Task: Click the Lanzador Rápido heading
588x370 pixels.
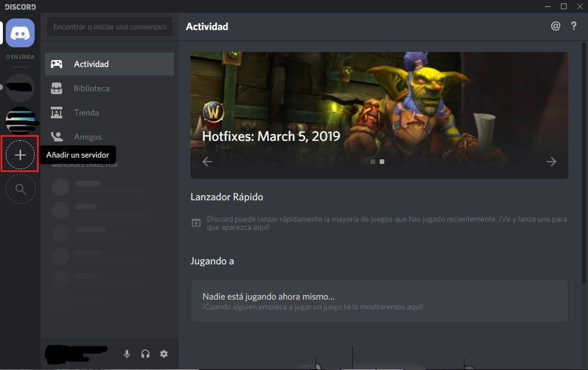Action: click(227, 197)
